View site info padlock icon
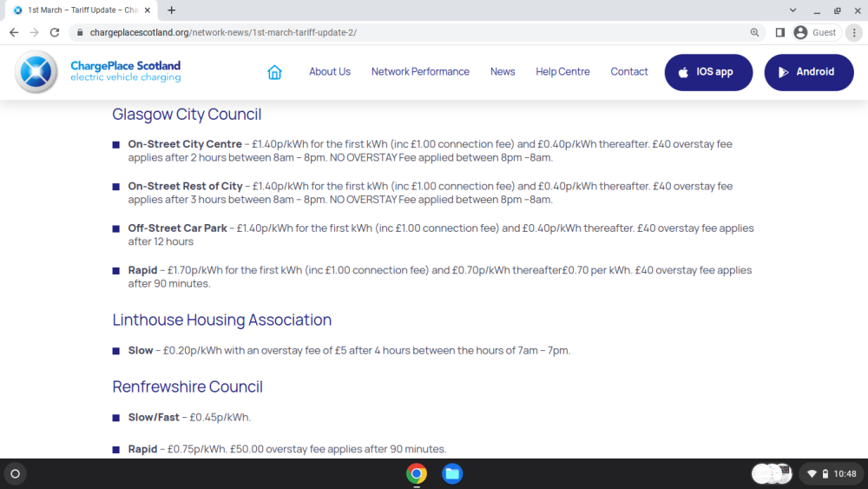 [80, 33]
